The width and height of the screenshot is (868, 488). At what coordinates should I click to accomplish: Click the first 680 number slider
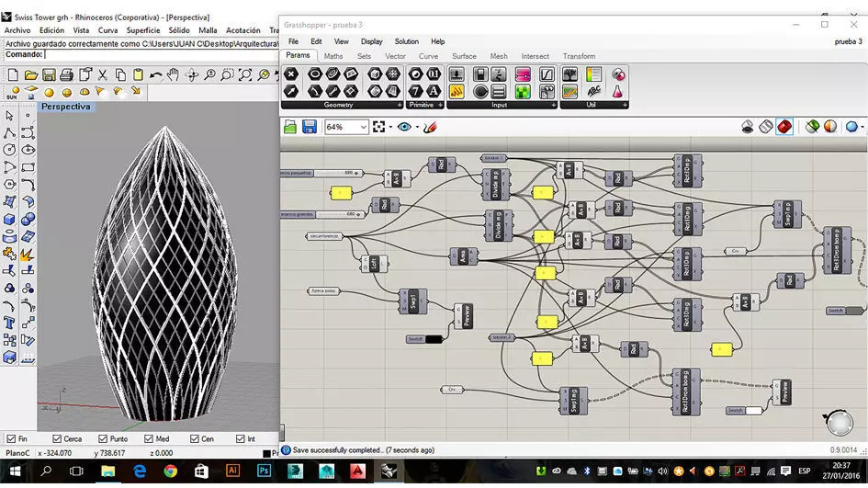pos(321,173)
